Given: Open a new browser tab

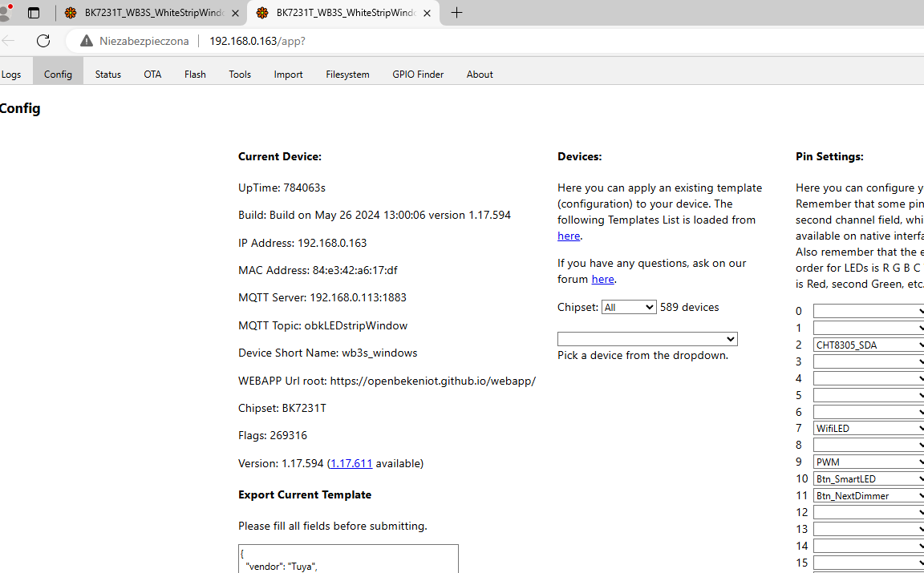Looking at the screenshot, I should [x=456, y=12].
